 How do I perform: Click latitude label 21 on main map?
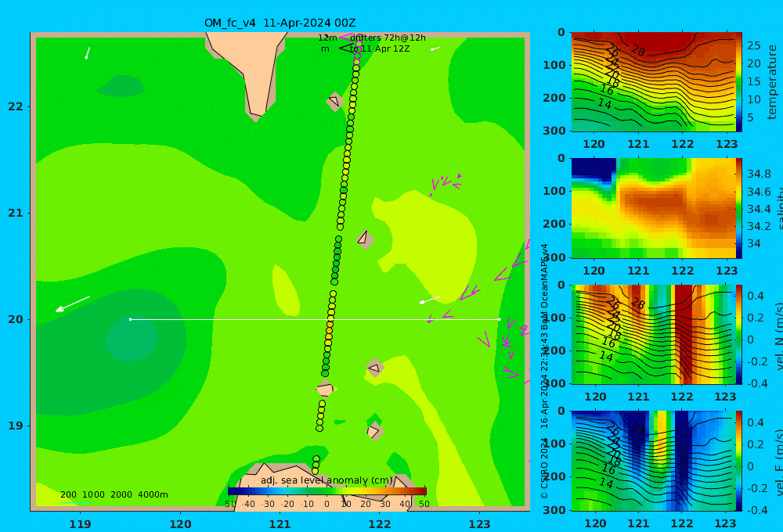click(16, 213)
